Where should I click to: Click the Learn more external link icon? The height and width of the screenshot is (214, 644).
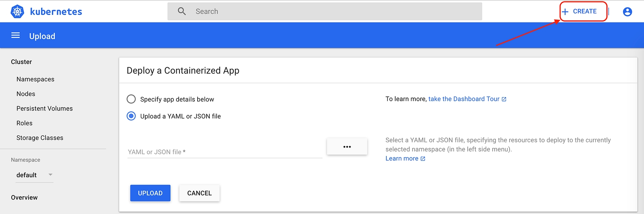coord(423,159)
